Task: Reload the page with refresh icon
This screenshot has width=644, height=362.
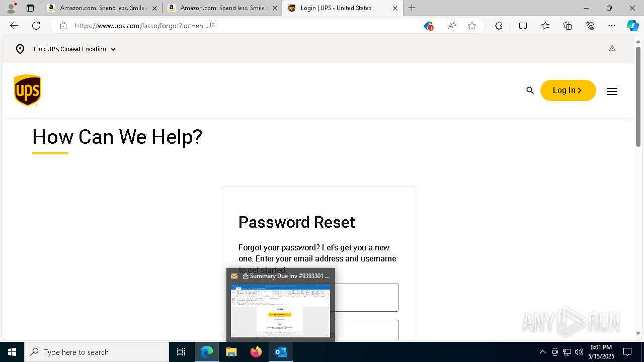Action: tap(36, 26)
